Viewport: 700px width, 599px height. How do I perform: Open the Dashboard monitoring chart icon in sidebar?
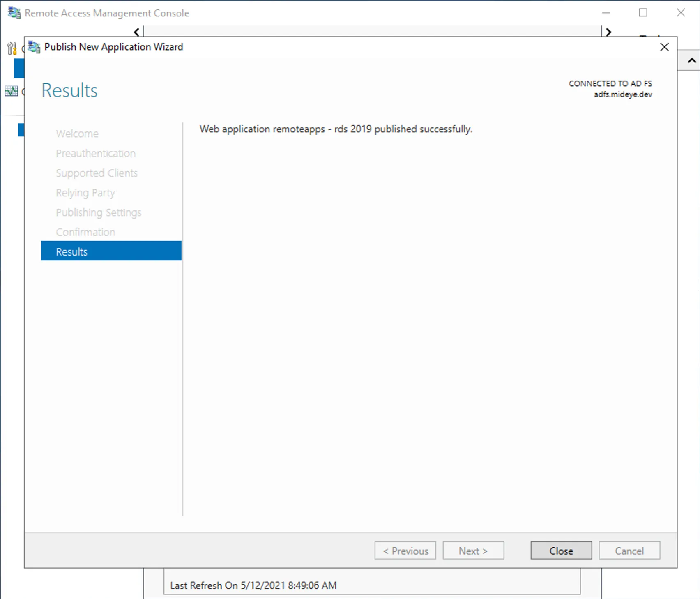point(12,91)
